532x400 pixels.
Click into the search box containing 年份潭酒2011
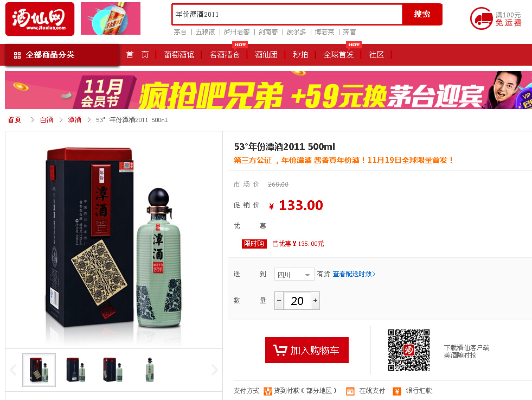tap(287, 14)
